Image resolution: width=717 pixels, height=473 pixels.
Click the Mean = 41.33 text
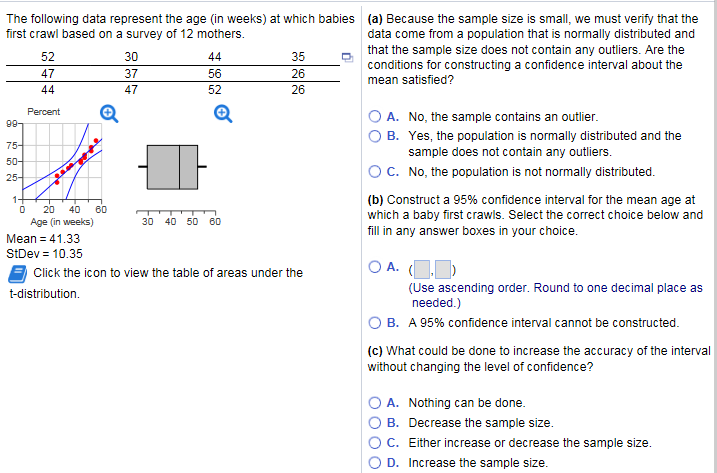(x=44, y=240)
